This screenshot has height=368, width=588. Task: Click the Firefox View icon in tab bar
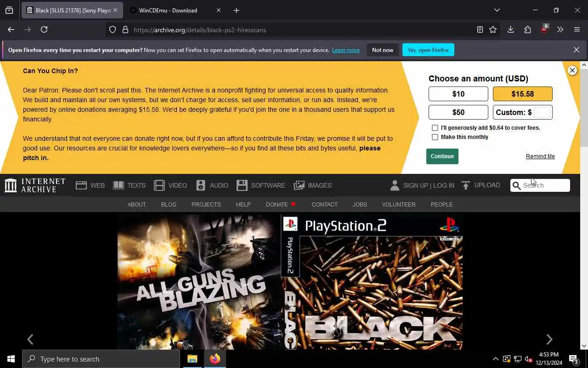pyautogui.click(x=9, y=10)
